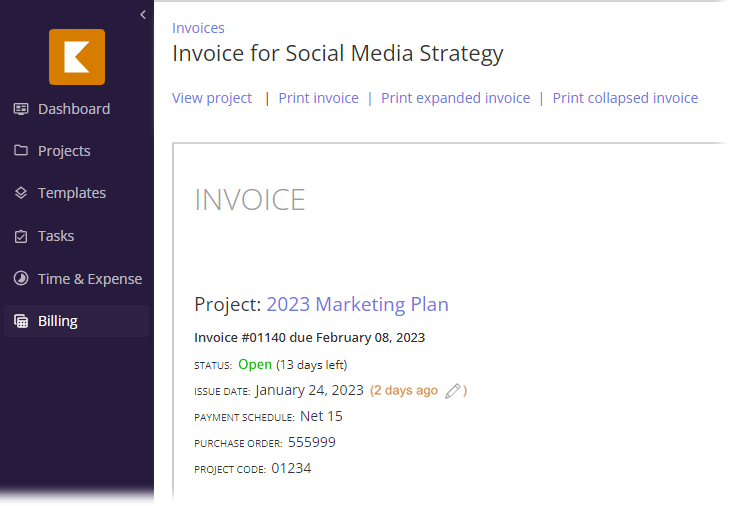Click the Billing icon in sidebar
The height and width of the screenshot is (506, 732).
coord(21,321)
